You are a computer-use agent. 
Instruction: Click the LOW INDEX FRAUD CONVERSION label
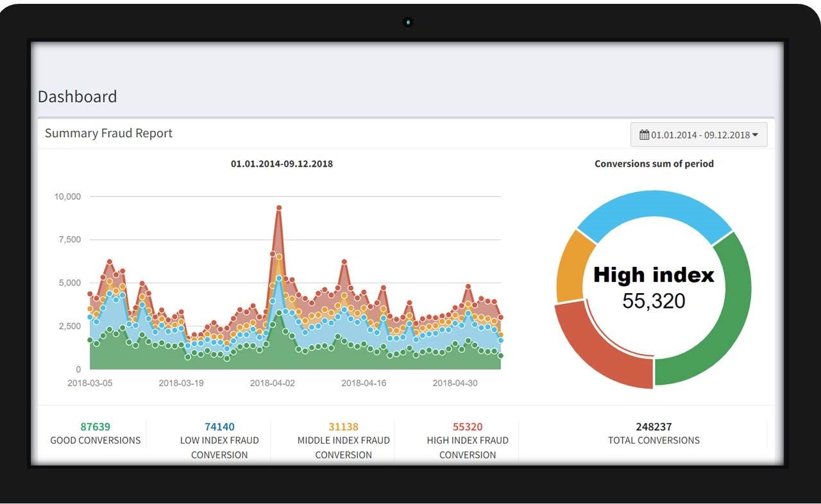pyautogui.click(x=219, y=448)
